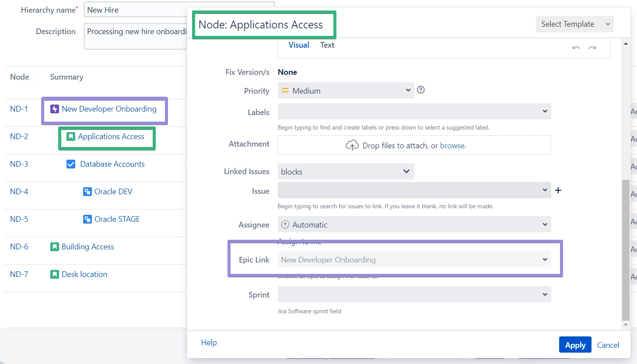Click the subtask icon beside Oracle STAGE
The image size is (637, 364).
tap(87, 219)
